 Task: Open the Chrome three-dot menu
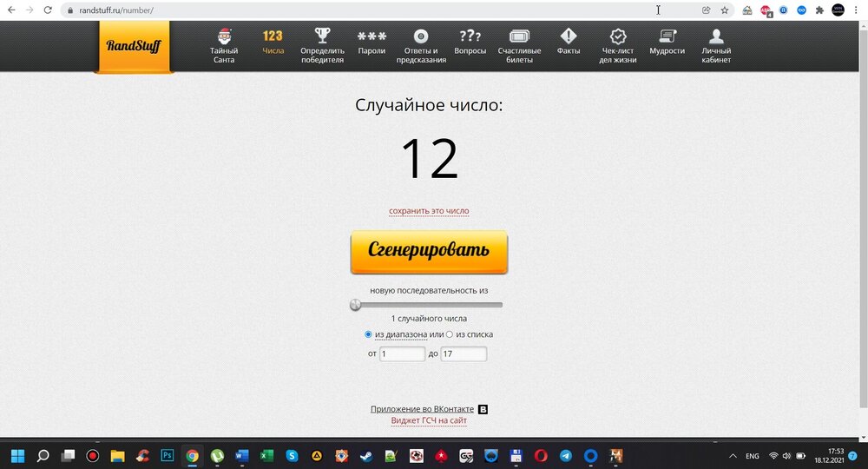click(858, 10)
